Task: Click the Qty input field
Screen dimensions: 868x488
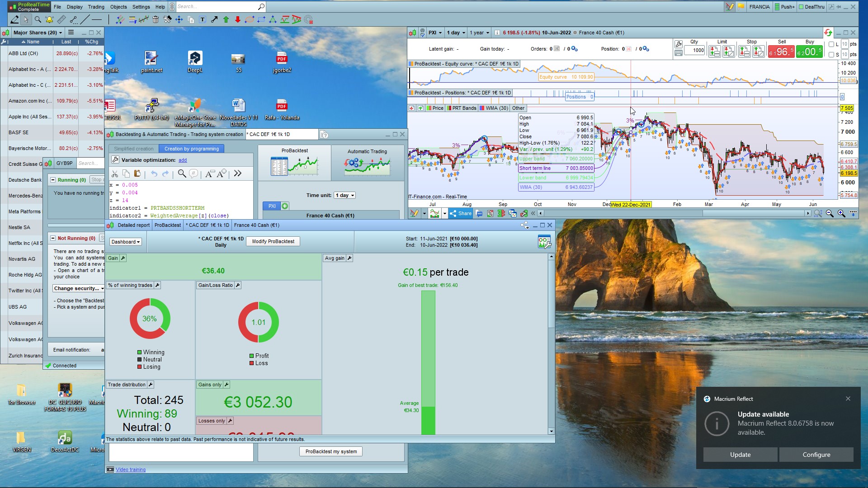Action: click(x=694, y=50)
